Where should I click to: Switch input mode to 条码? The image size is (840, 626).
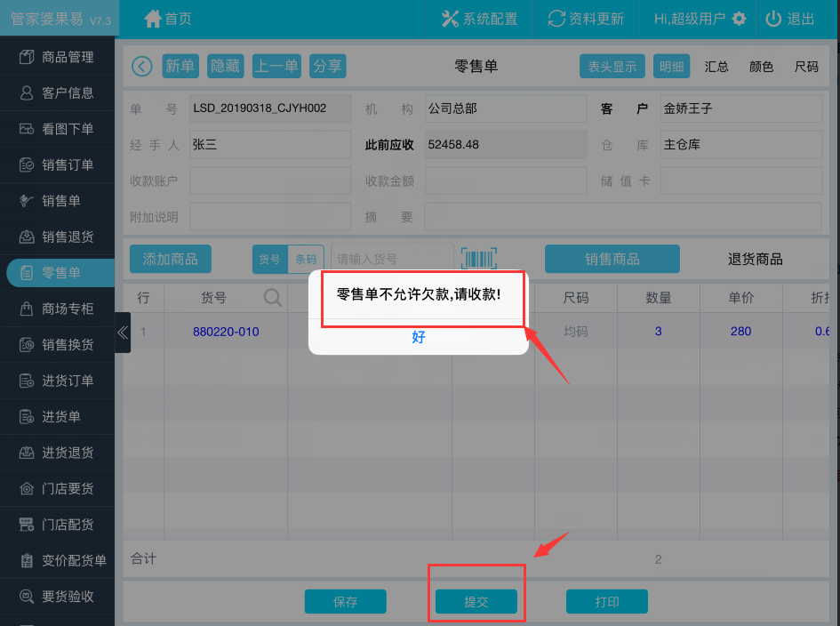[306, 259]
